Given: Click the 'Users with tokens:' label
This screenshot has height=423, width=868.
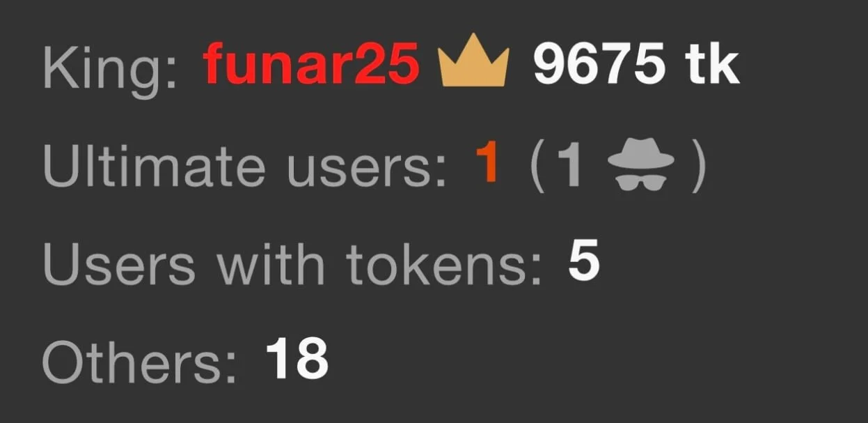Looking at the screenshot, I should (x=292, y=267).
